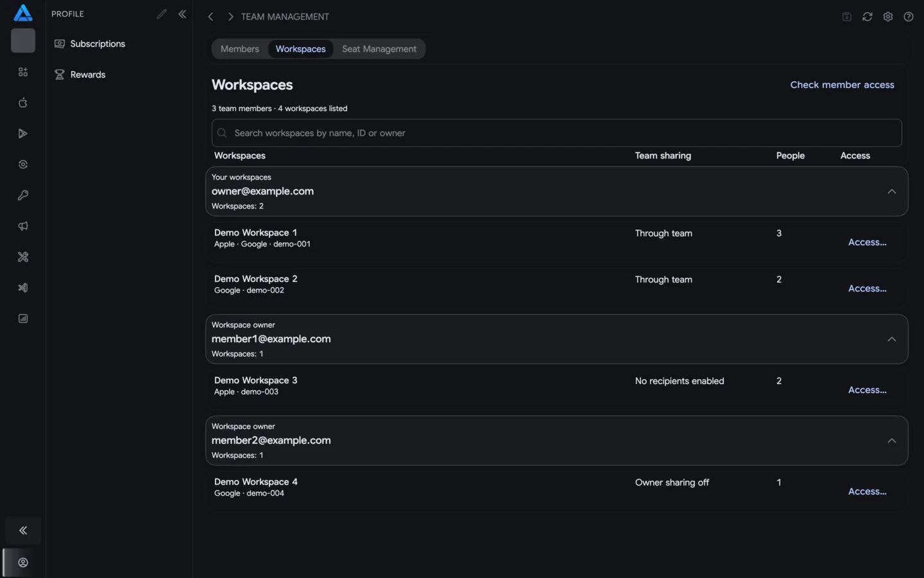The image size is (924, 578).
Task: Refresh using the sync arrows icon
Action: click(868, 17)
